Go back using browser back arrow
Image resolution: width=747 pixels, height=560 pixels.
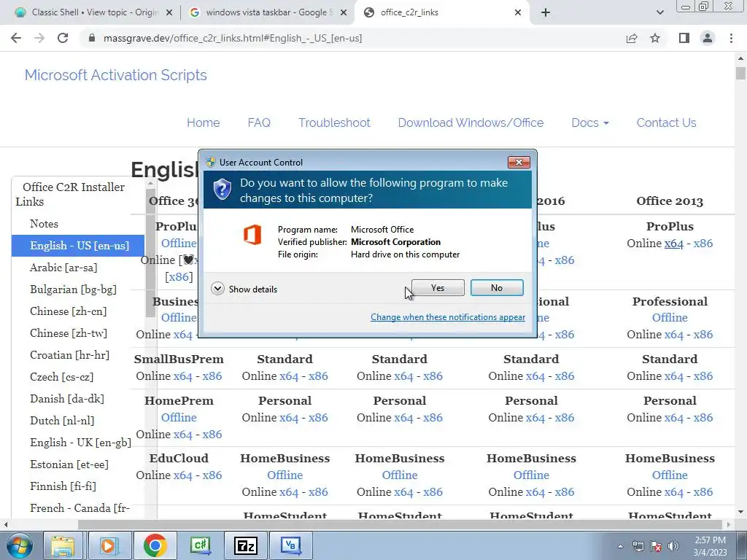point(16,38)
